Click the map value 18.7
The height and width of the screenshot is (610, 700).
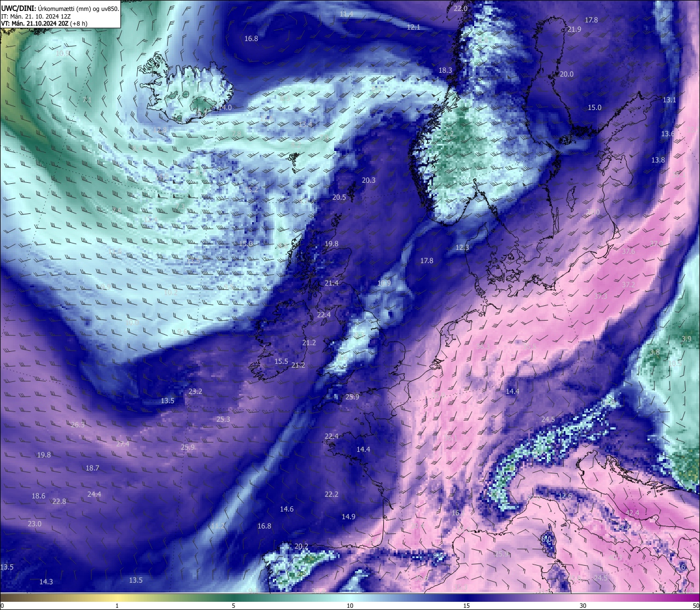click(x=92, y=468)
